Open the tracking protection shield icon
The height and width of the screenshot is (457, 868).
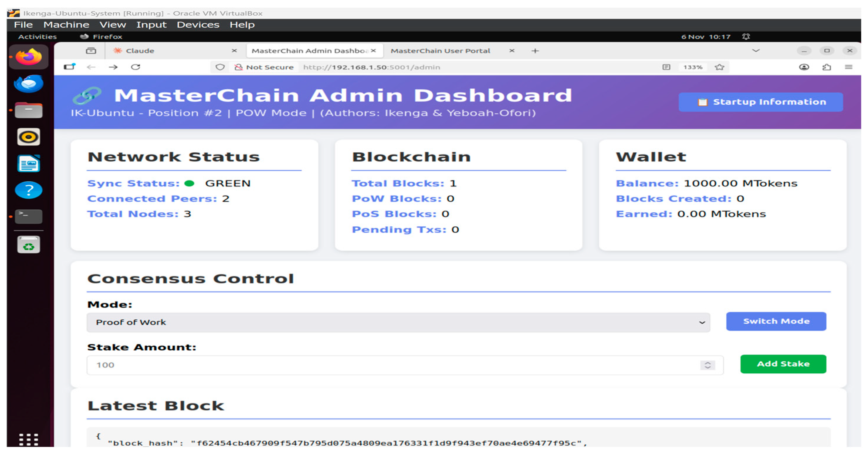pos(220,67)
